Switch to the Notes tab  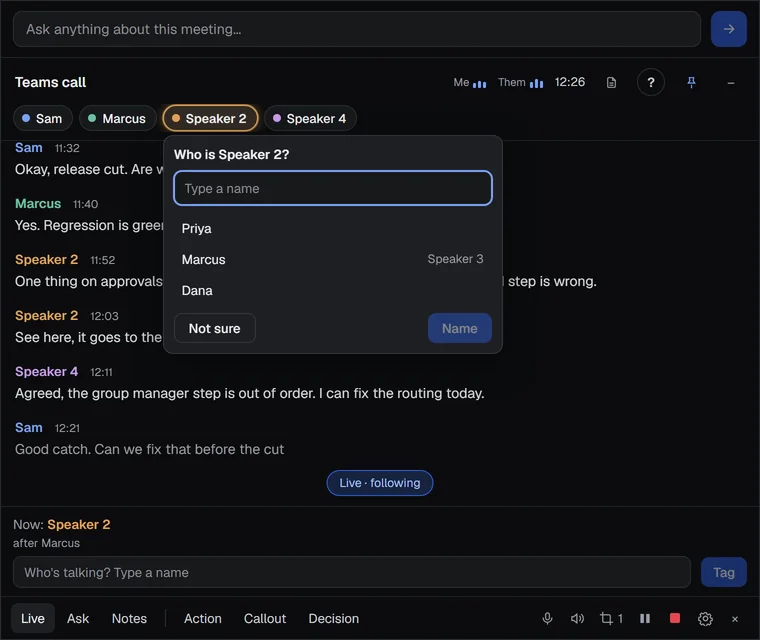(129, 618)
